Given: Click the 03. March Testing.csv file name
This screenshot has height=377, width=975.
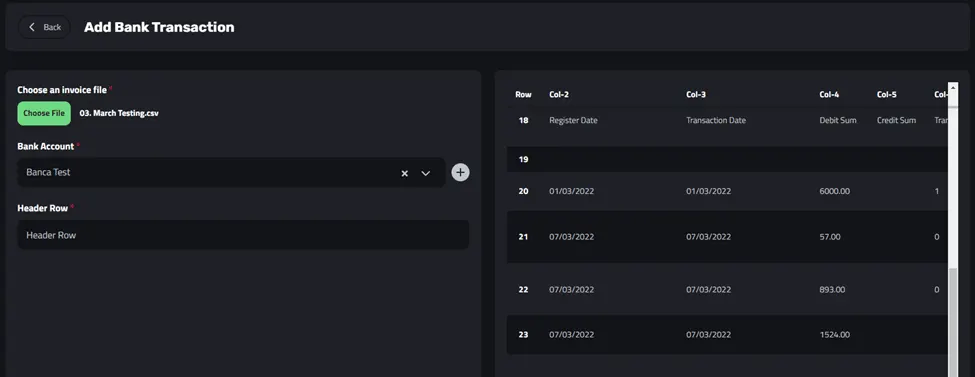Looking at the screenshot, I should 119,113.
